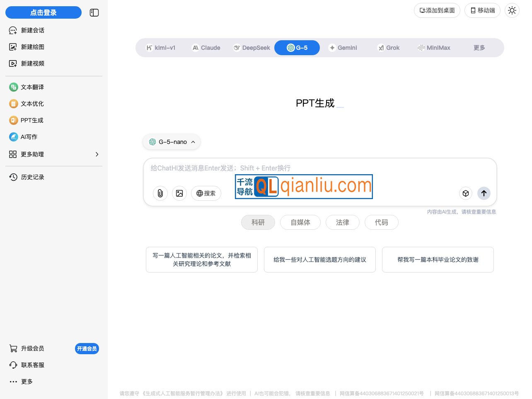Open the G-5-nano model dropdown

click(x=172, y=142)
